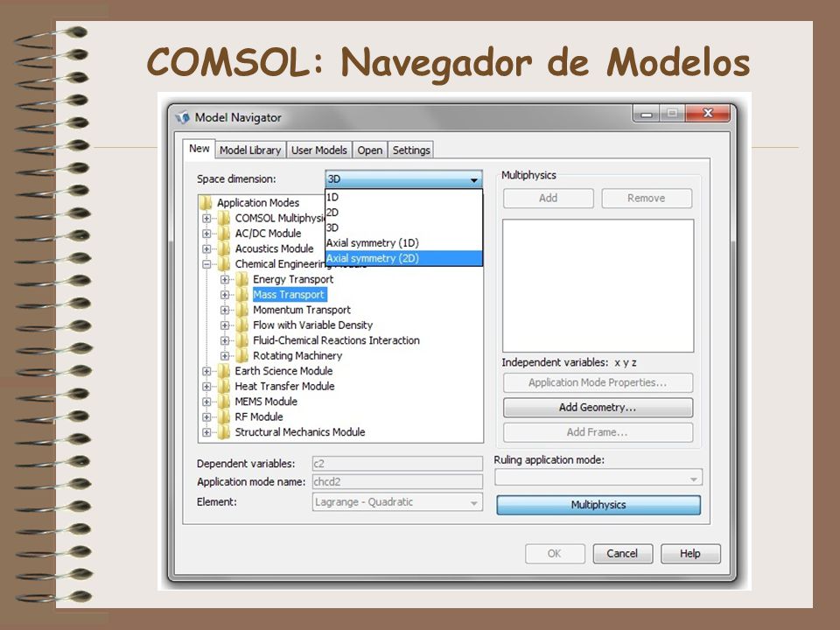Click inside the empty Multiphysics list box
This screenshot has width=840, height=630.
click(598, 285)
